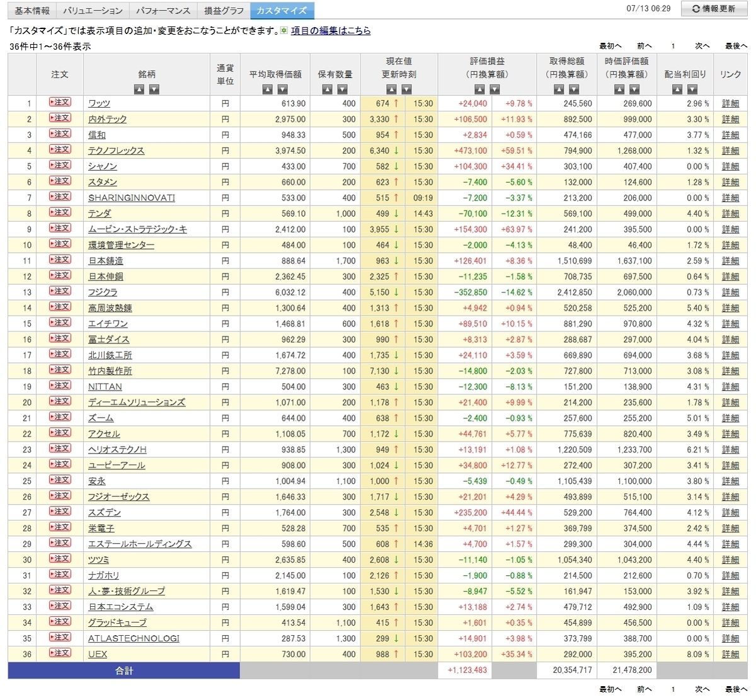The image size is (756, 700).
Task: Go to 最後へ in top pagination
Action: pos(736,46)
